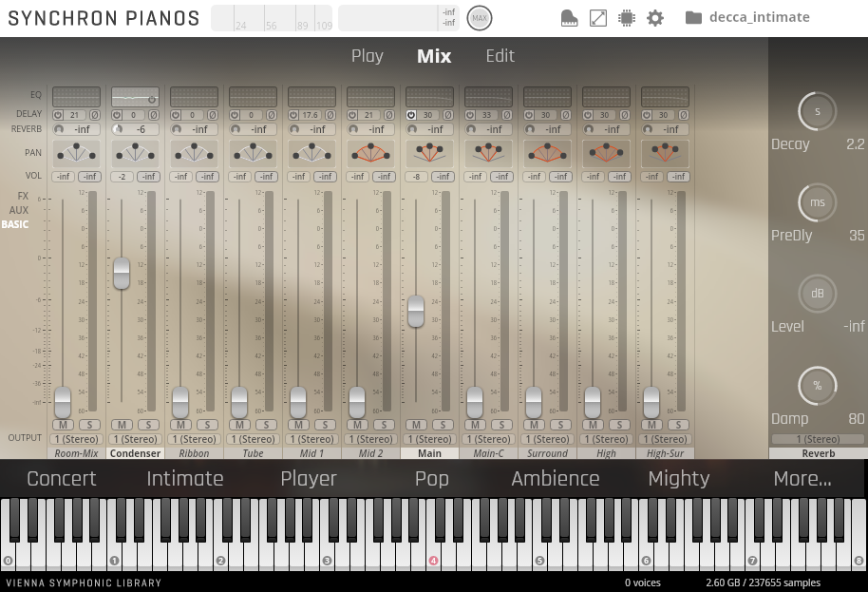Solo the High-Sur channel
Image resolution: width=868 pixels, height=592 pixels.
coord(679,425)
